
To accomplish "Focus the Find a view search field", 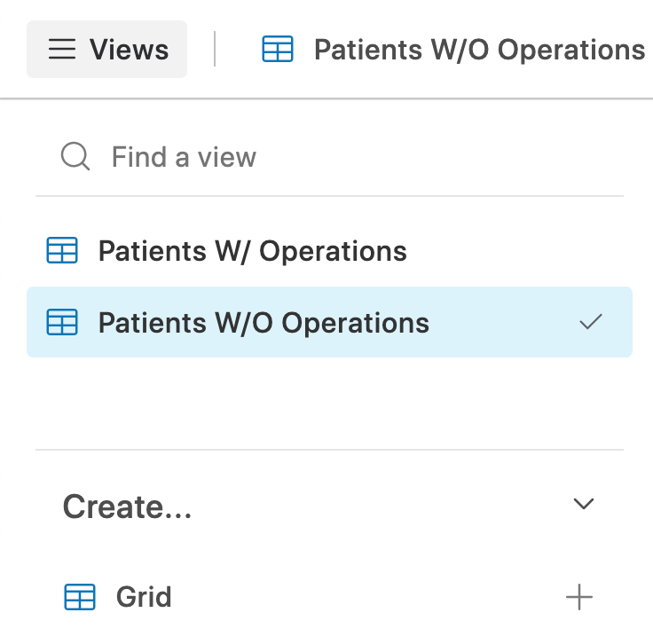I will tap(329, 157).
